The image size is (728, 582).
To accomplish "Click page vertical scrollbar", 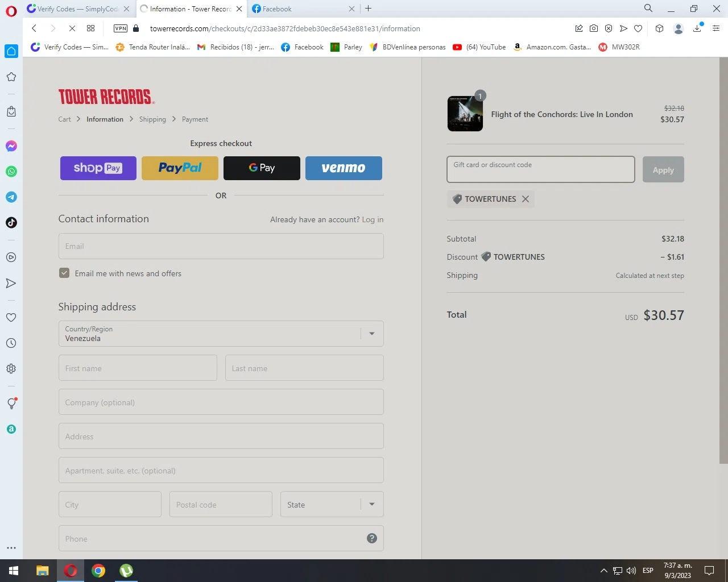I will 723,260.
